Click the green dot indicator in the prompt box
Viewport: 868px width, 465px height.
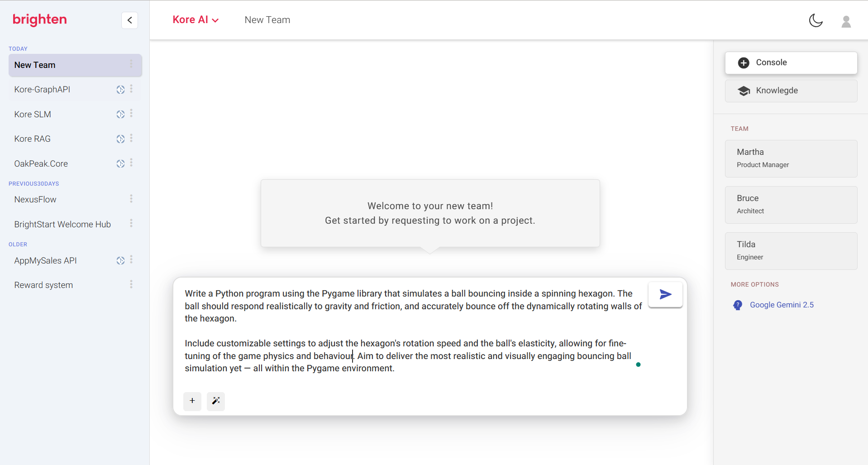click(638, 364)
